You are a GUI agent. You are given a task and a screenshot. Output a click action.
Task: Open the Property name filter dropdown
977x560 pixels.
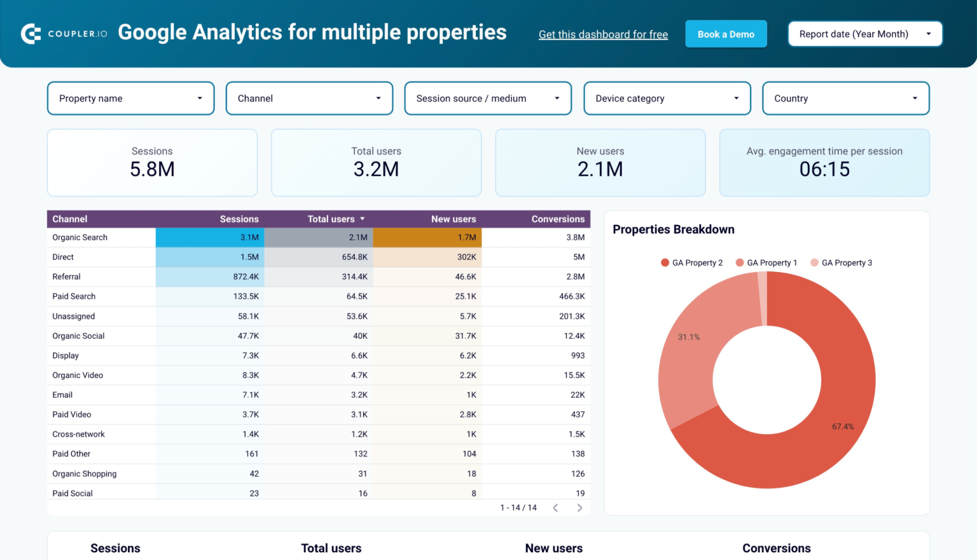tap(130, 98)
